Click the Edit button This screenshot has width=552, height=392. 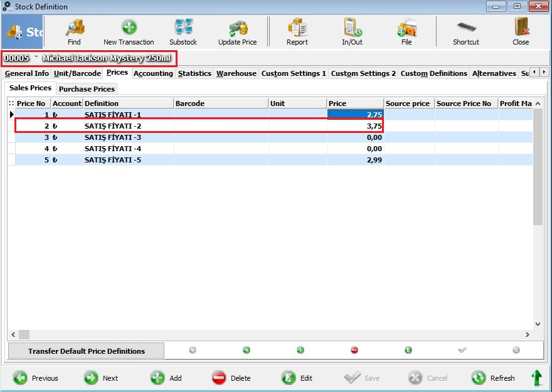297,378
